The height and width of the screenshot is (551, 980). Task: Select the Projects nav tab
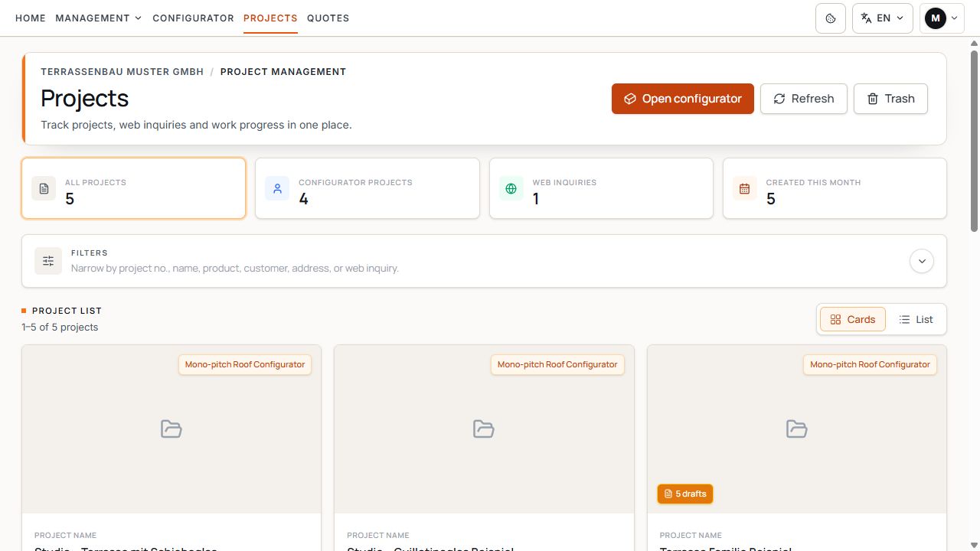click(270, 18)
